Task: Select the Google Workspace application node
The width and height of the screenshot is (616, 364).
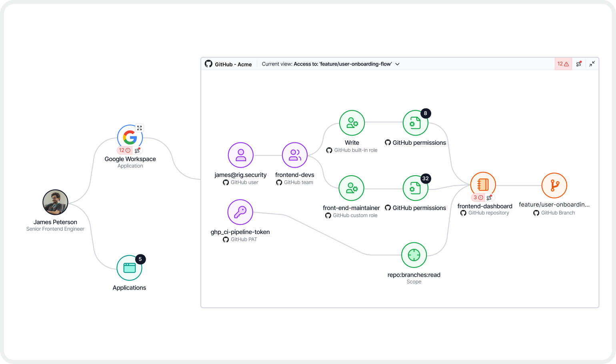Action: (130, 137)
